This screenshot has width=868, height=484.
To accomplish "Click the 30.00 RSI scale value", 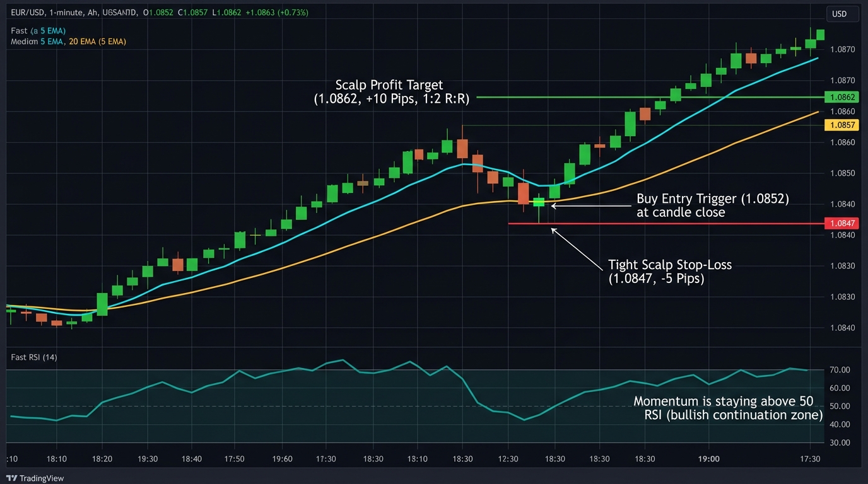I will [840, 443].
